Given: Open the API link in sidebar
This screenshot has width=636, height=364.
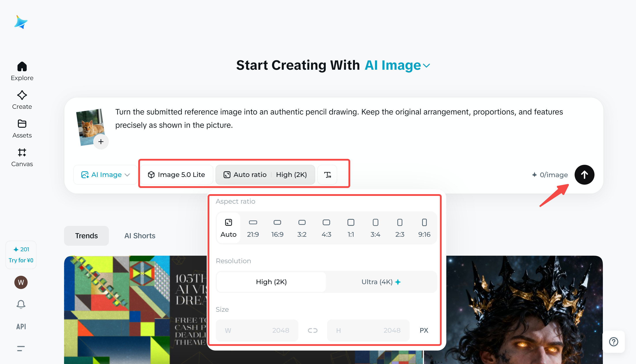Looking at the screenshot, I should point(21,326).
